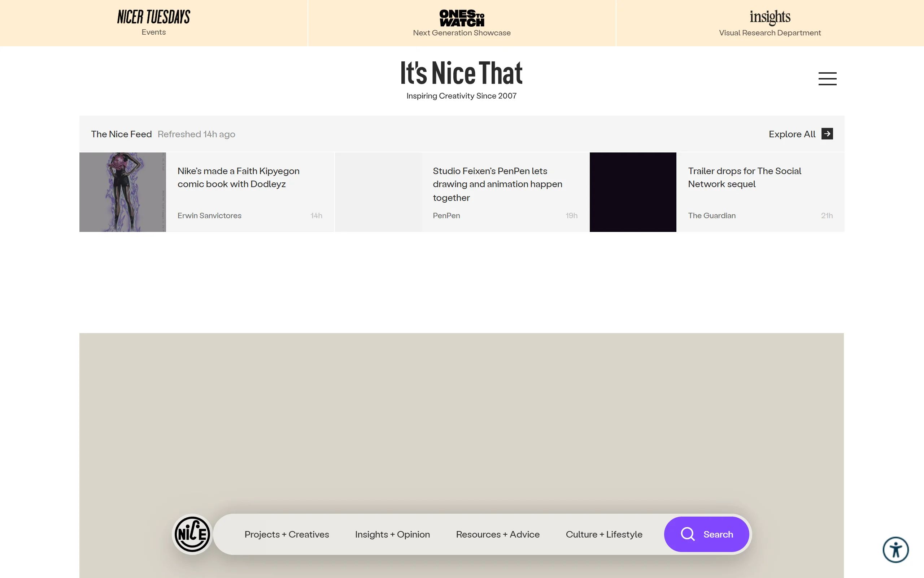
Task: Click the Search button
Action: pyautogui.click(x=706, y=534)
